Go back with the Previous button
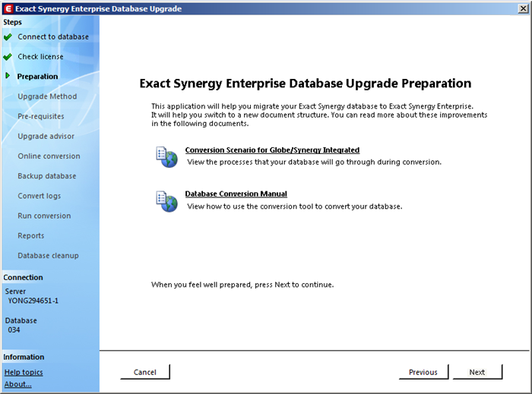Image resolution: width=532 pixels, height=394 pixels. click(423, 372)
